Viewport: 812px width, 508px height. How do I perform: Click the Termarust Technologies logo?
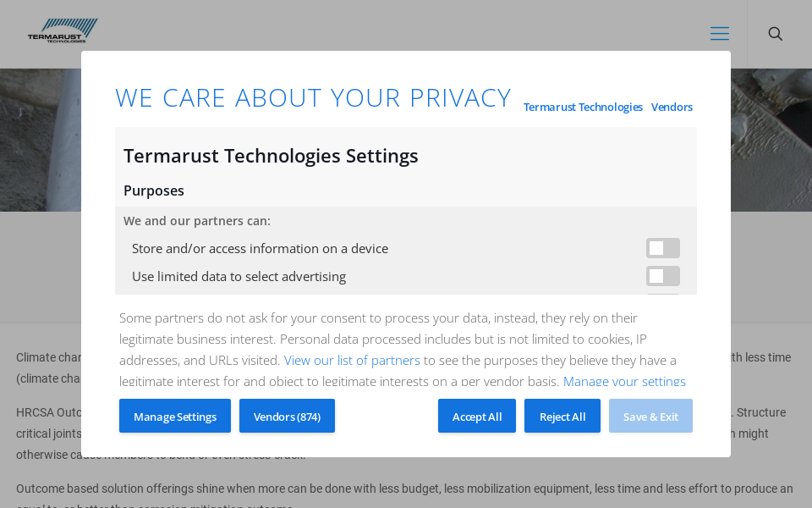tap(63, 30)
